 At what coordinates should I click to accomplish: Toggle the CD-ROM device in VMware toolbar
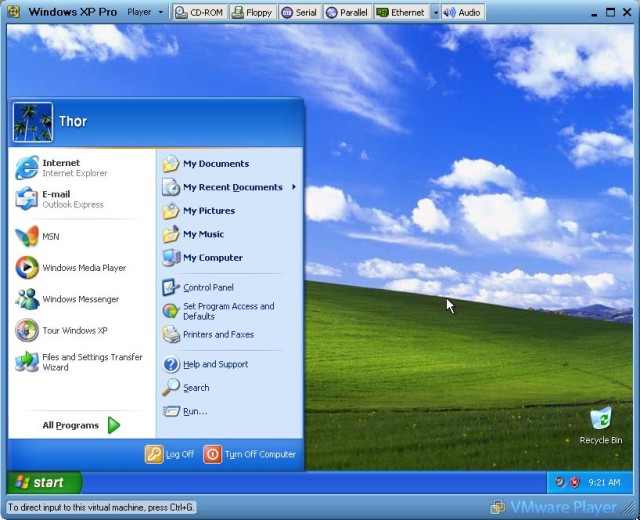pyautogui.click(x=199, y=13)
